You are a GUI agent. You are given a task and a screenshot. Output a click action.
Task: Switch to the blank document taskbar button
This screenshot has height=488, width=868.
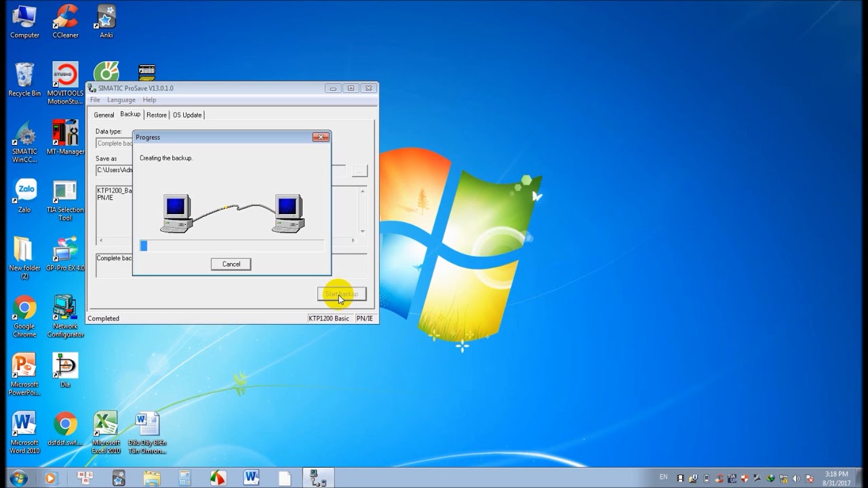pos(285,478)
